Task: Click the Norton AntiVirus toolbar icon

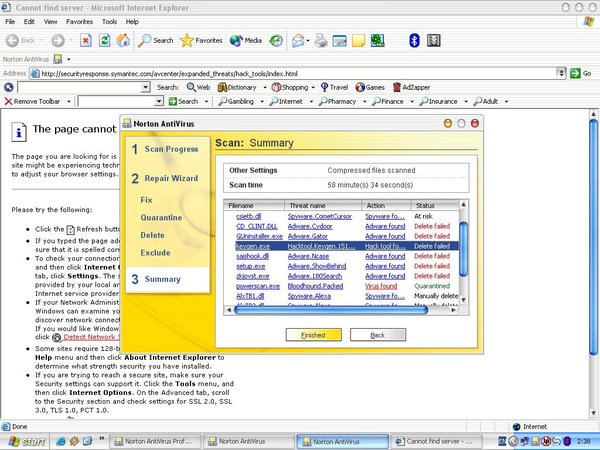Action: (x=58, y=59)
